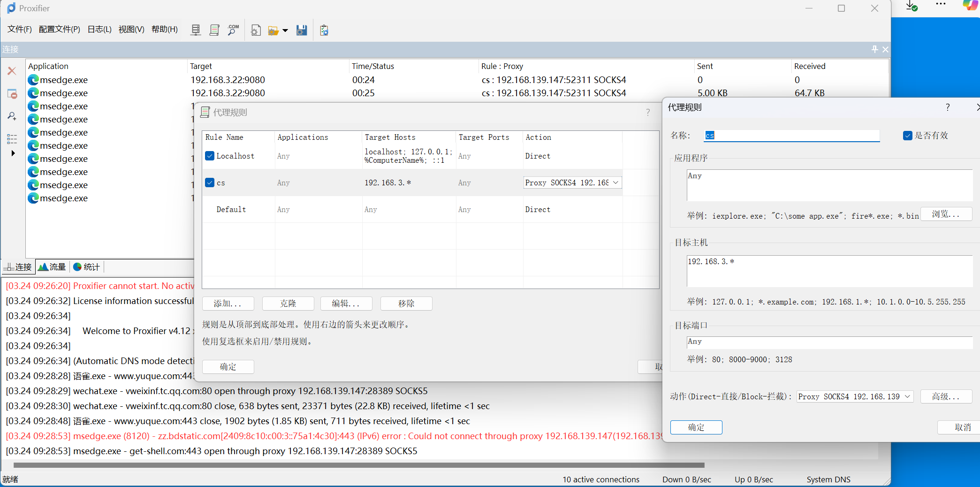Toggle the cs rule checkbox
This screenshot has width=980, height=487.
210,183
